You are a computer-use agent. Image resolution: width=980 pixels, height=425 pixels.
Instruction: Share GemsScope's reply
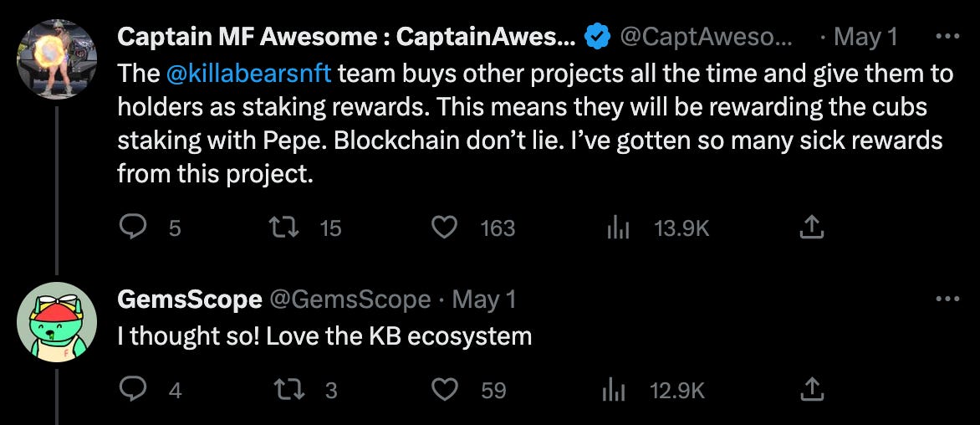pyautogui.click(x=812, y=389)
